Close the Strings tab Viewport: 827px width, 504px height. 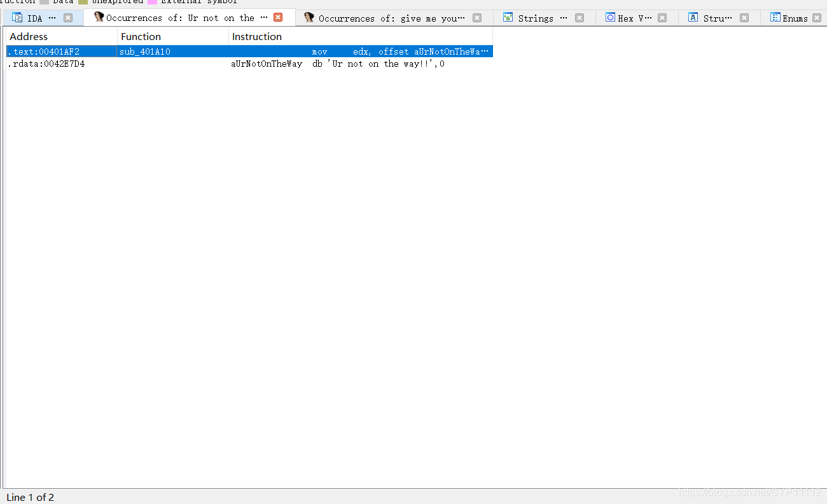580,18
